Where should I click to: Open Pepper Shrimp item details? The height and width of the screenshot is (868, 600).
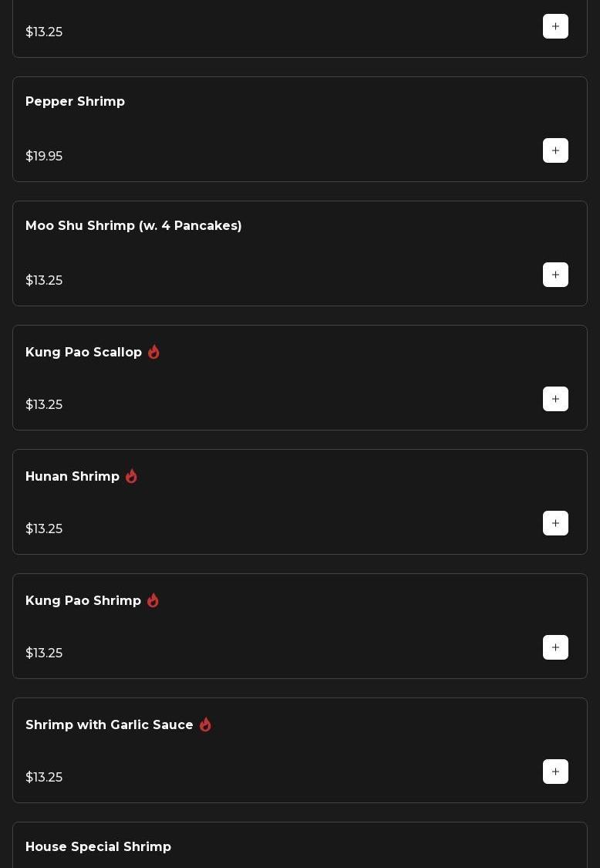75,102
